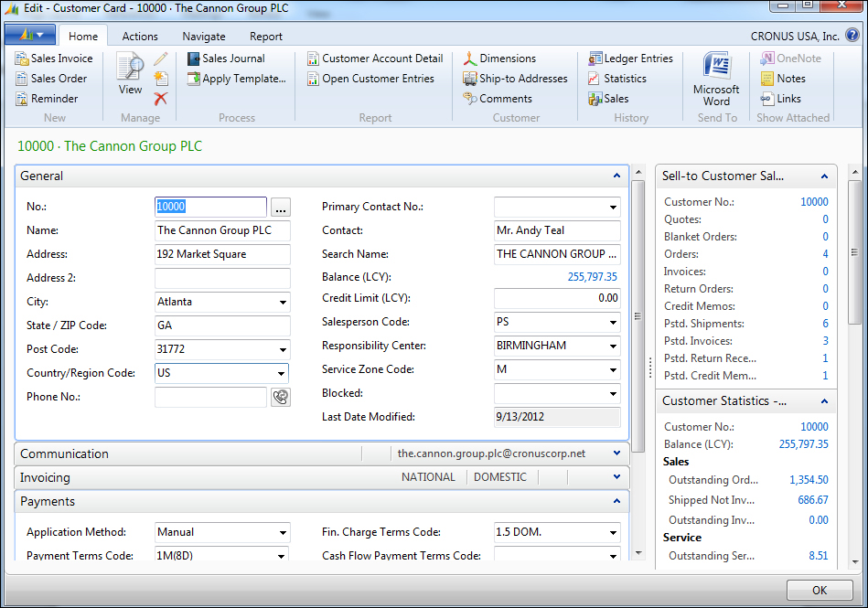868x608 pixels.
Task: Collapse the Sell-to Customer Sales factbox
Action: 824,176
